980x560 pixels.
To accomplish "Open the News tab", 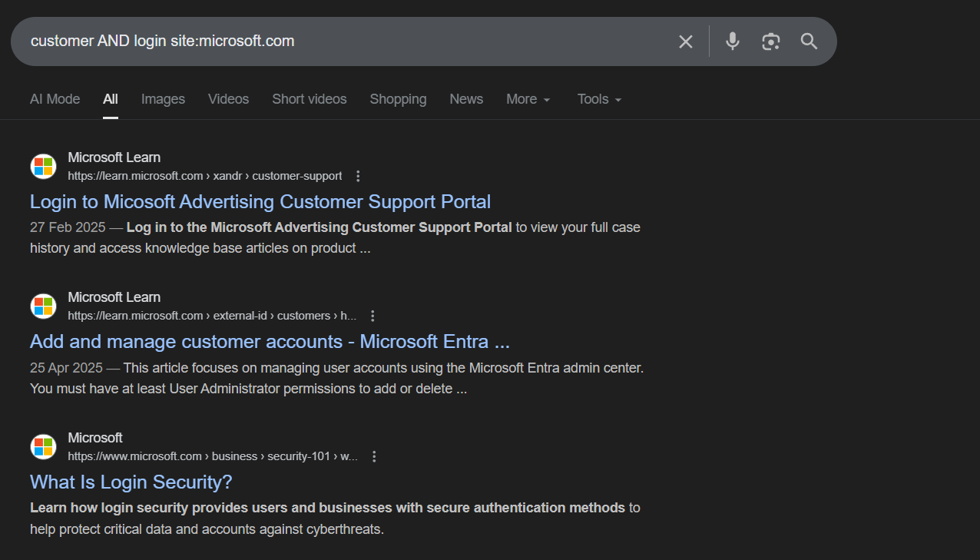I will point(466,99).
